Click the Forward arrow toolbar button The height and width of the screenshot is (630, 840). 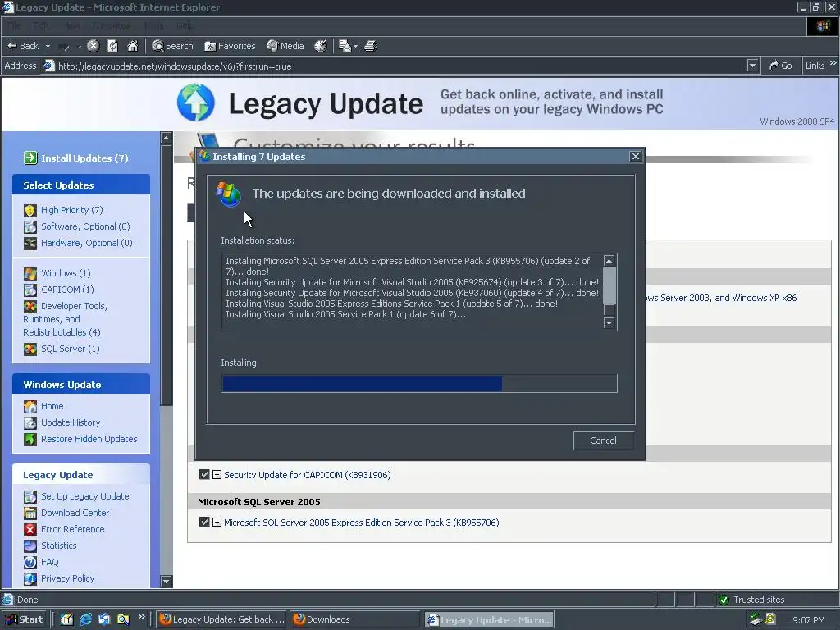[64, 46]
